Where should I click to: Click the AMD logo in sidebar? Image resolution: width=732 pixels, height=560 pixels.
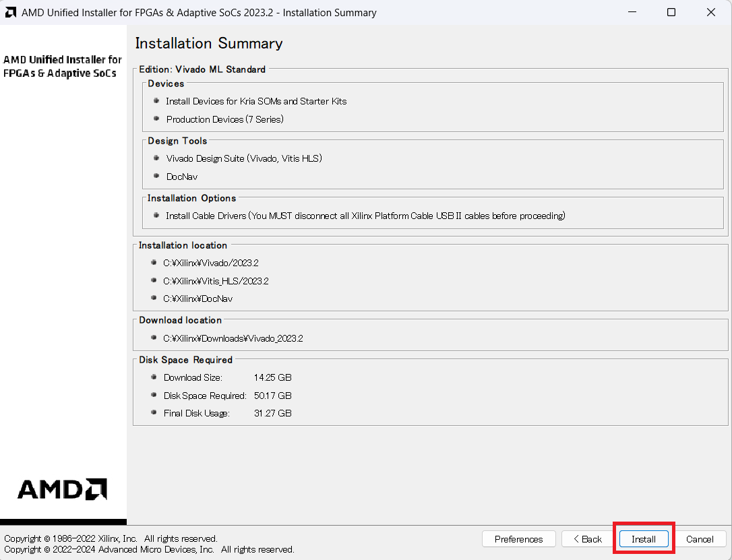(x=63, y=489)
